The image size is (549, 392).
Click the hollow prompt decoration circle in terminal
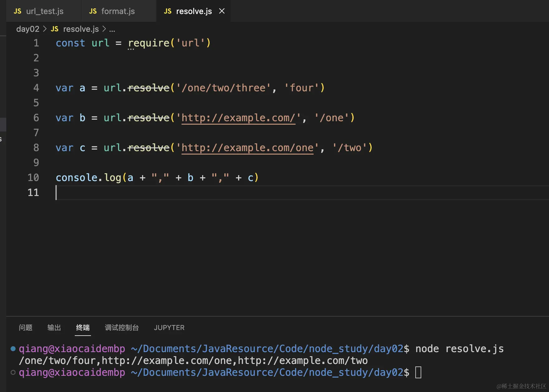tap(13, 372)
